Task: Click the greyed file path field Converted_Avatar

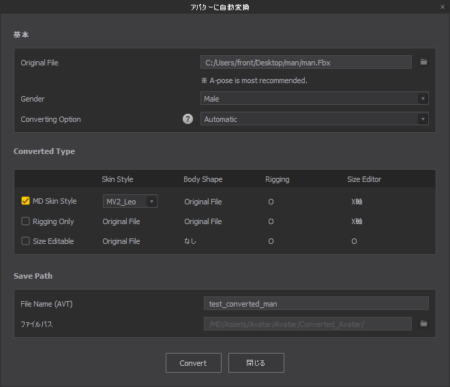Action: [x=308, y=324]
